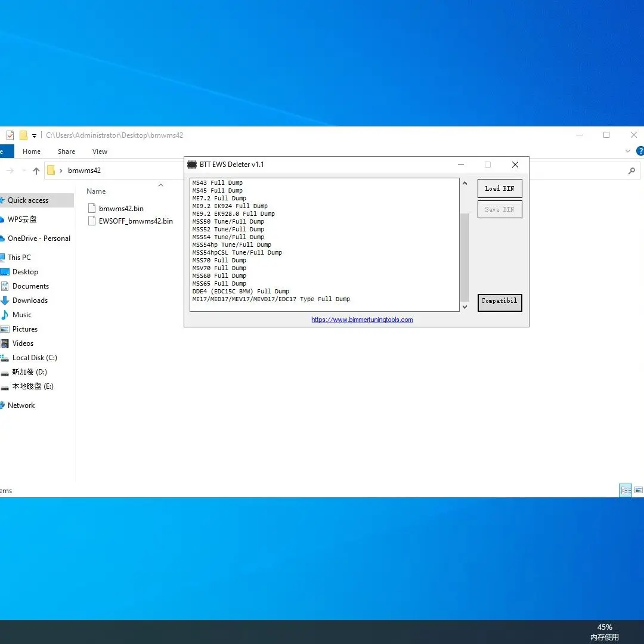
Task: Click the "MSS50 Tune/Full Dump" line
Action: (x=228, y=222)
